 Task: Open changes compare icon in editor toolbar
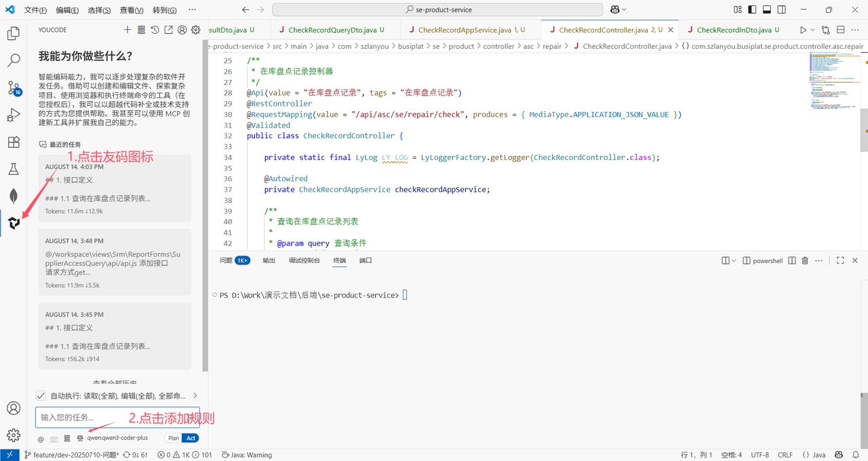(825, 30)
